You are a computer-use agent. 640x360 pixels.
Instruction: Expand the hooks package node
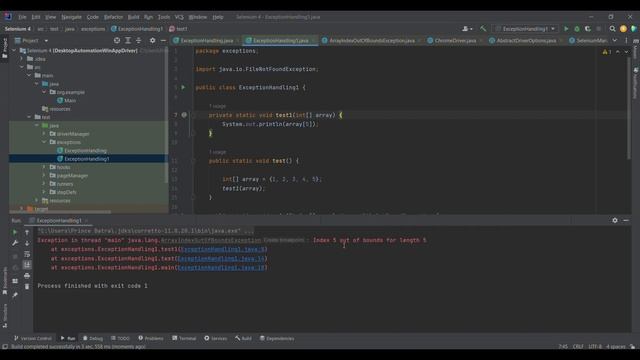point(44,167)
